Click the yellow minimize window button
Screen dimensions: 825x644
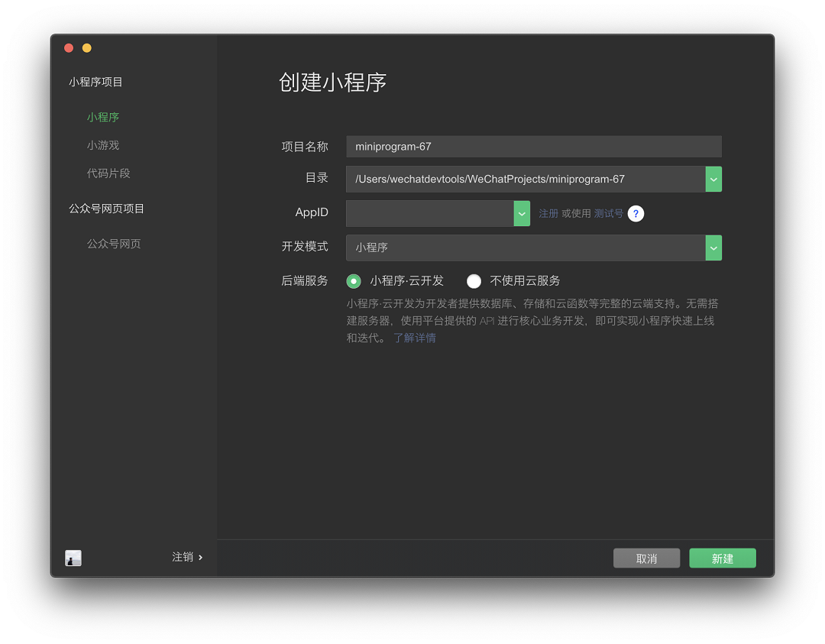pos(87,48)
